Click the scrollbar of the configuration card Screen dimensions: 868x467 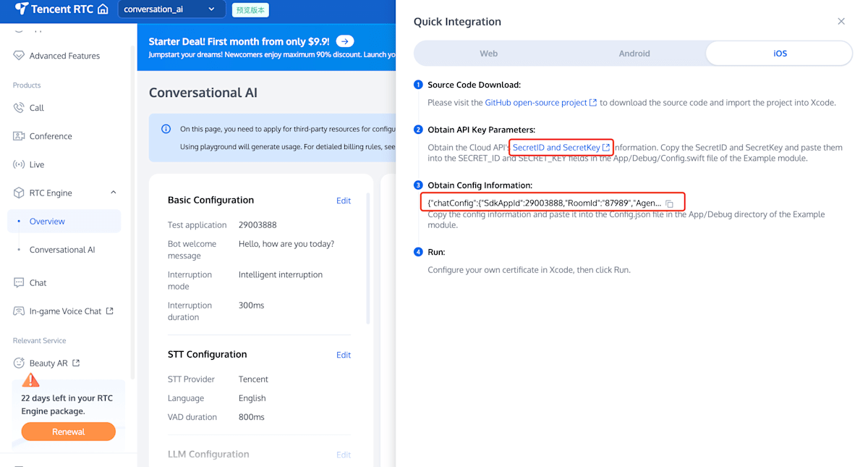pos(368,258)
